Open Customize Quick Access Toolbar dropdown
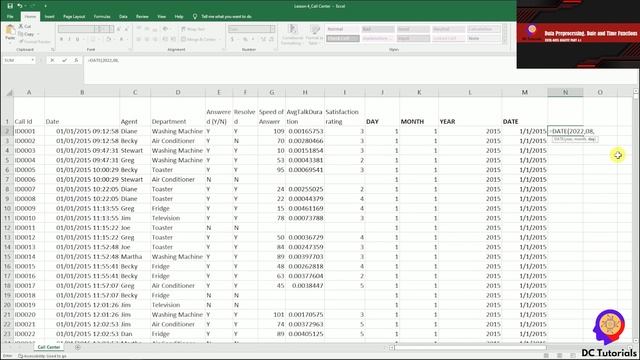640x360 pixels. coord(45,6)
